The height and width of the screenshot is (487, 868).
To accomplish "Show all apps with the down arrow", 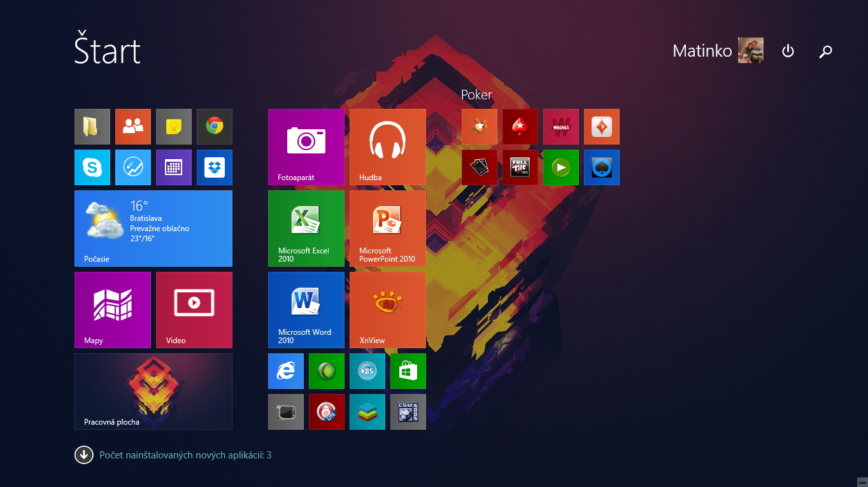I will (x=84, y=455).
